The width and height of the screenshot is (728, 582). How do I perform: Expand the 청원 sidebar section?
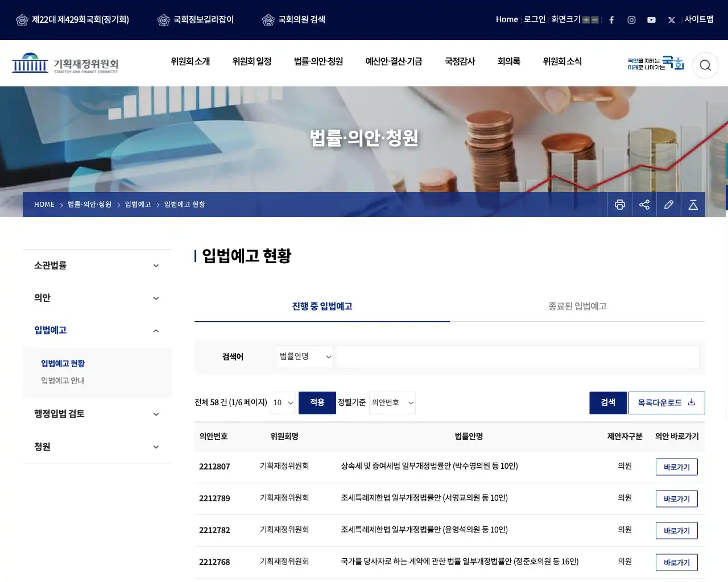(x=97, y=447)
